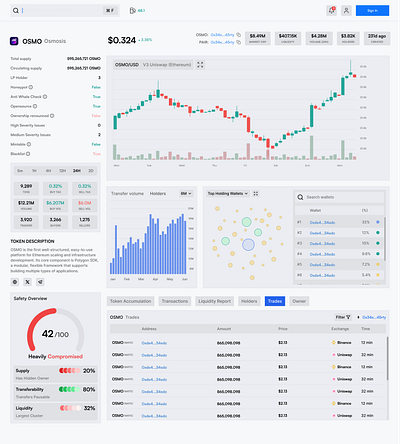Screen dimensions: 400x444
Task: Click the wallets search magnifier icon
Action: tap(300, 197)
